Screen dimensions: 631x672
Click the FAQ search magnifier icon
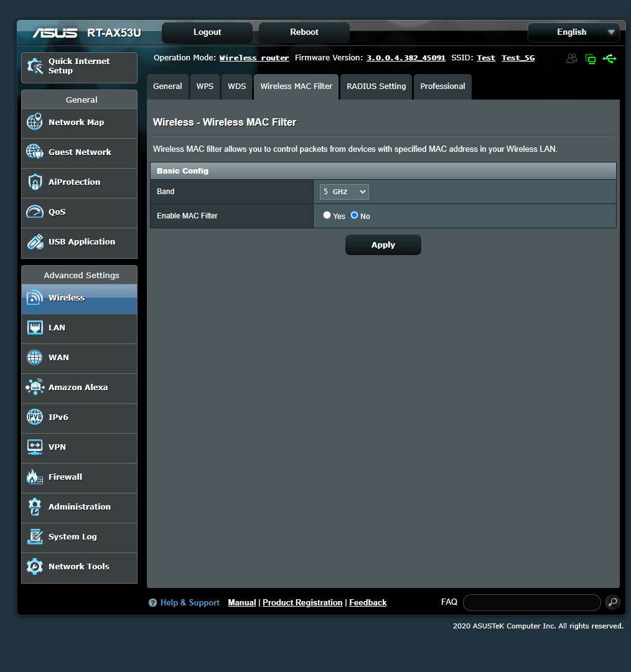click(612, 602)
